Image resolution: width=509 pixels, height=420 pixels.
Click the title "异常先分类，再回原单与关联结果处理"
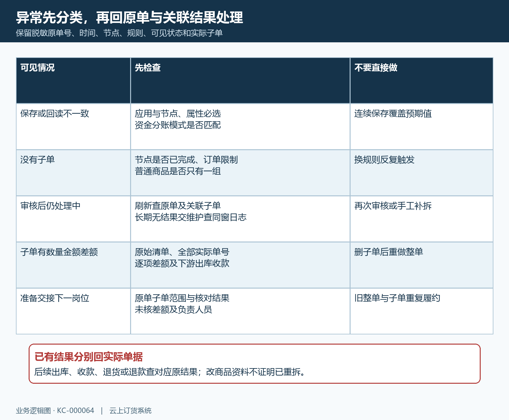click(x=129, y=17)
